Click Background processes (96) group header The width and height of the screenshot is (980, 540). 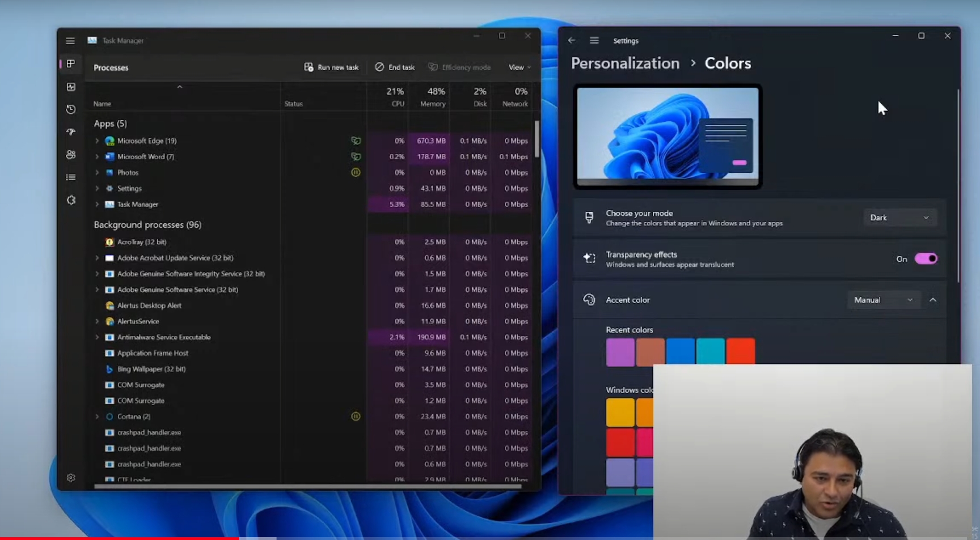(147, 225)
